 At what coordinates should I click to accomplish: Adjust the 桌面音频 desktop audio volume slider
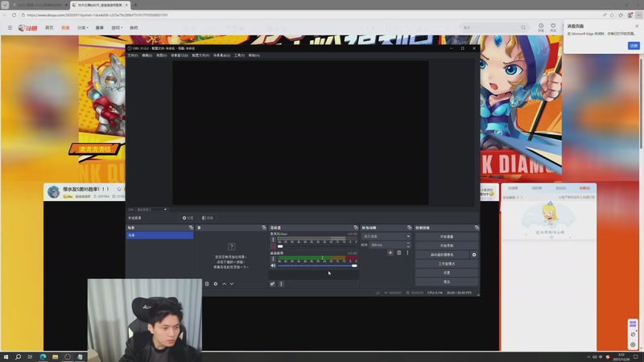317,265
